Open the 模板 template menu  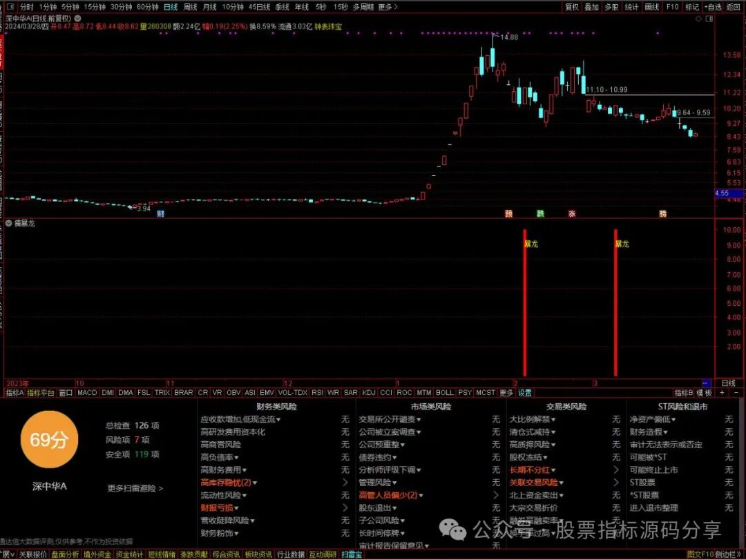point(704,392)
